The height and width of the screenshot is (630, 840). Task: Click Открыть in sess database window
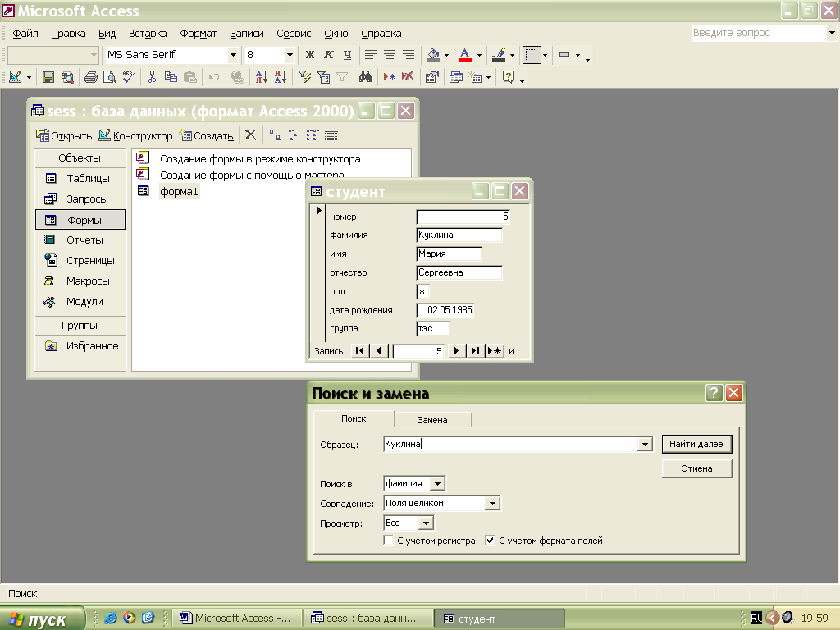tap(64, 135)
